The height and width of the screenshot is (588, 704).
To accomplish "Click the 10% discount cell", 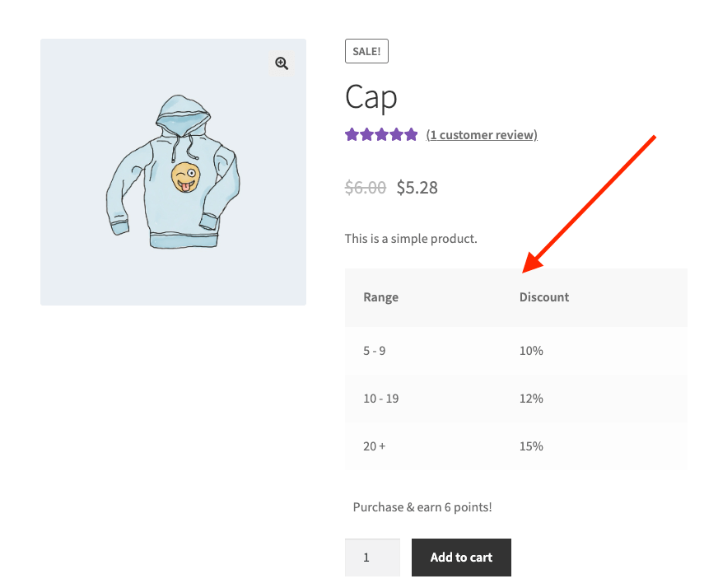I will [x=531, y=351].
